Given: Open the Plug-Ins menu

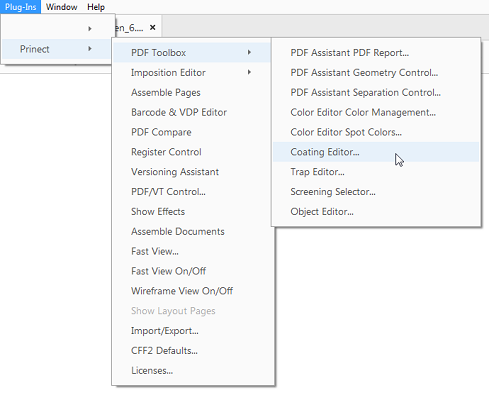Looking at the screenshot, I should pyautogui.click(x=20, y=7).
